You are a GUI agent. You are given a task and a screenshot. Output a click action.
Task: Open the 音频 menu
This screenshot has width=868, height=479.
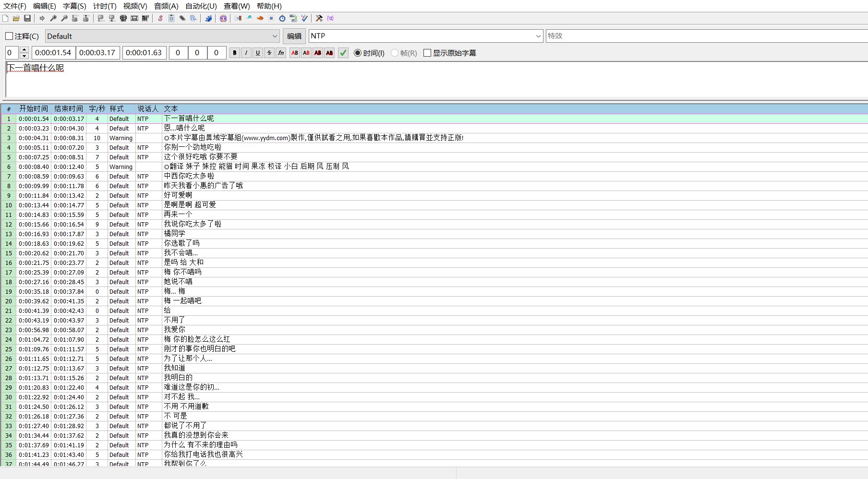pyautogui.click(x=166, y=6)
